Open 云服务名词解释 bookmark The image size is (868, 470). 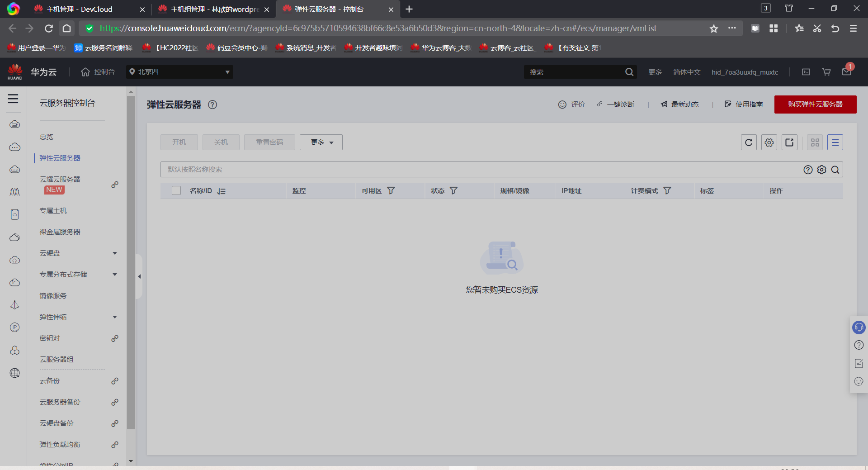pos(103,47)
